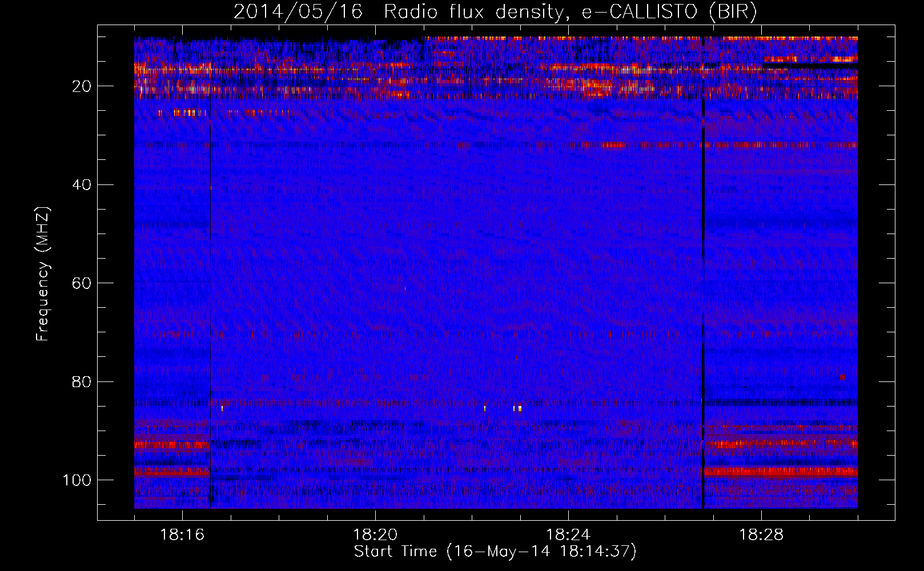Click the "18:28" time tick label
The height and width of the screenshot is (571, 924).
point(761,535)
